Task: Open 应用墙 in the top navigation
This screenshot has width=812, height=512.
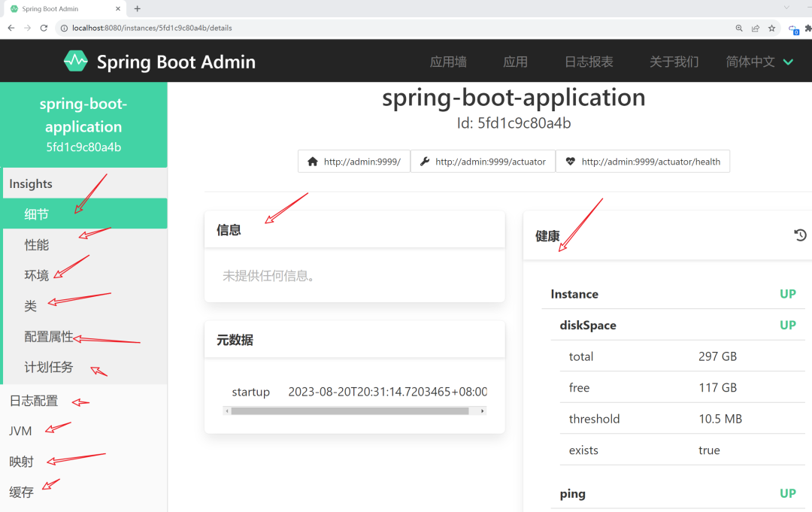Action: [x=448, y=62]
